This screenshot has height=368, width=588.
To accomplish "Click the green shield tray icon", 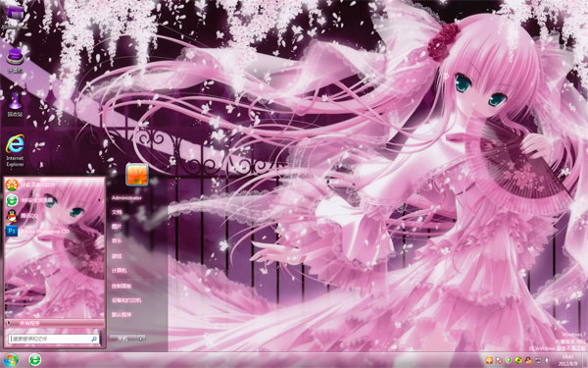I will 509,360.
